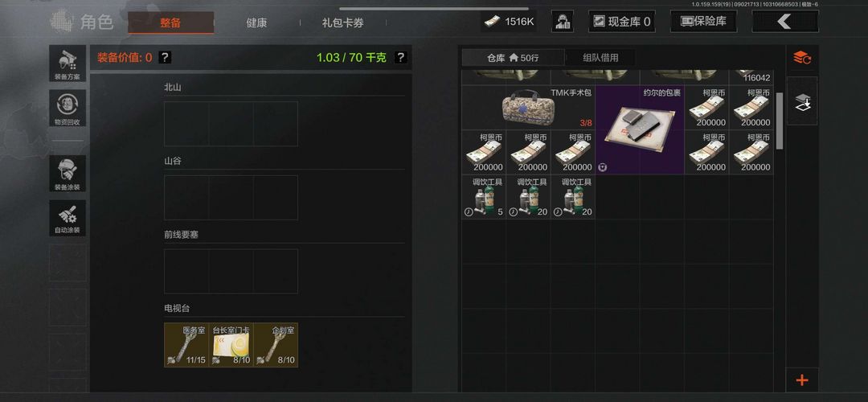Click the help question mark beside 装备价值

(165, 57)
